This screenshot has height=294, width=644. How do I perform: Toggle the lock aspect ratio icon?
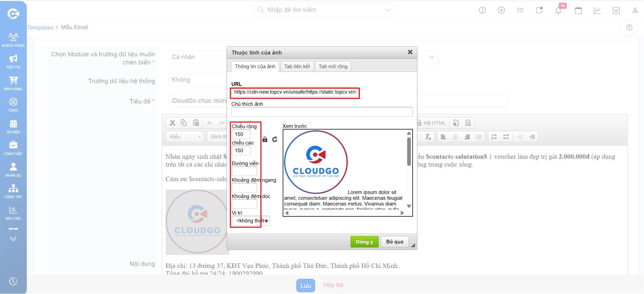(x=265, y=139)
